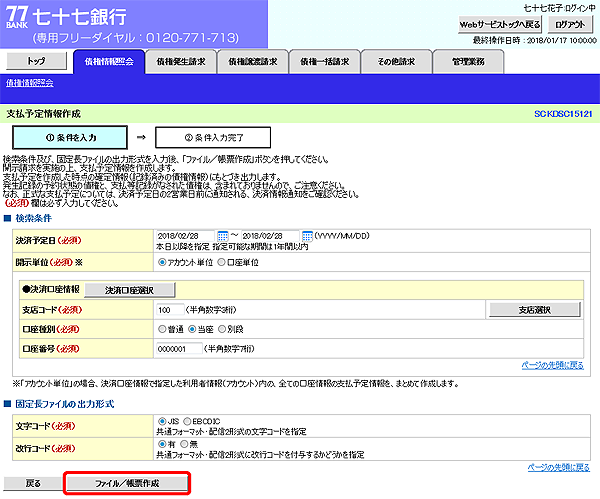Focus the end settlement date field

(270, 236)
